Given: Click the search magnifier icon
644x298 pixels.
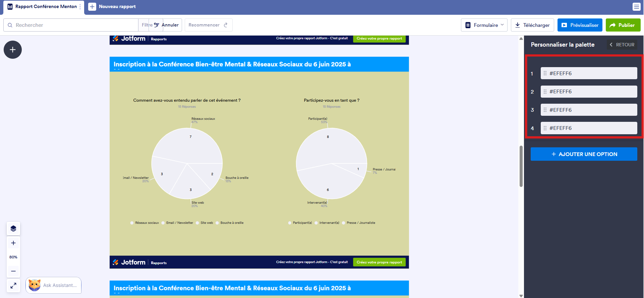Looking at the screenshot, I should pos(10,25).
